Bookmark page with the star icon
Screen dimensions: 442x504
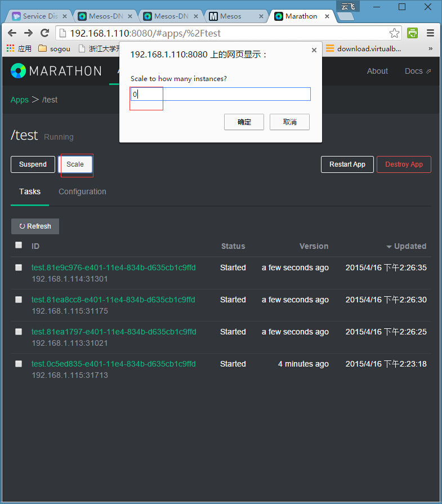pyautogui.click(x=395, y=33)
